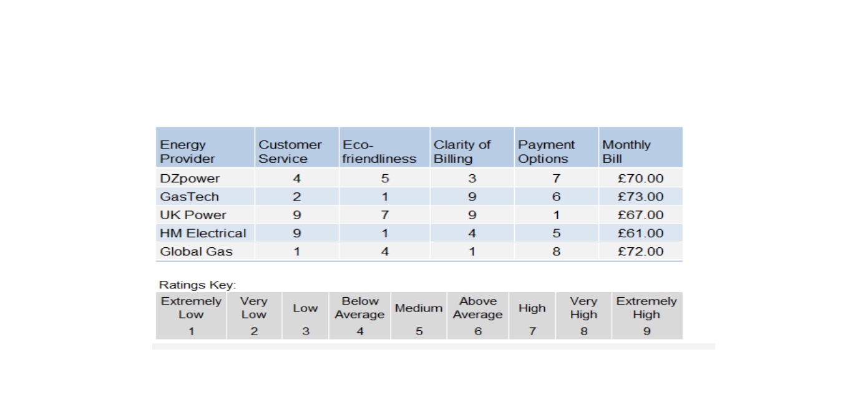The height and width of the screenshot is (412, 868).
Task: Click GasTech's Clarity of Billing rating 9
Action: coord(472,197)
